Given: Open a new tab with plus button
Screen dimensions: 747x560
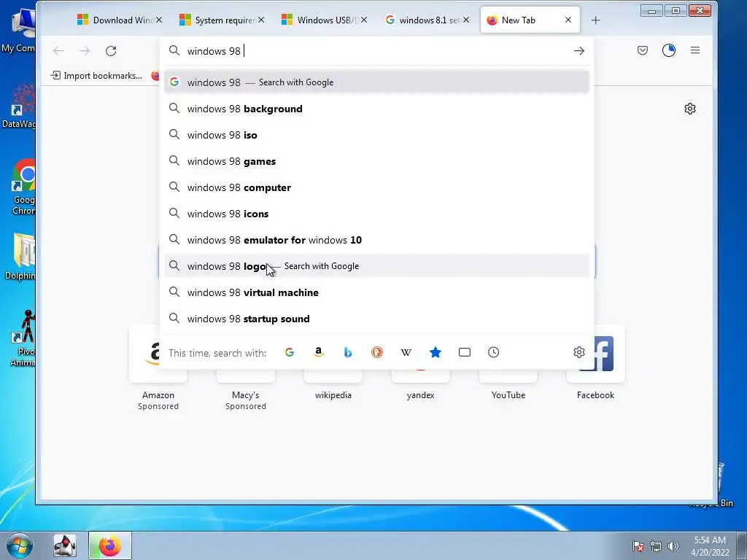Looking at the screenshot, I should (x=595, y=20).
